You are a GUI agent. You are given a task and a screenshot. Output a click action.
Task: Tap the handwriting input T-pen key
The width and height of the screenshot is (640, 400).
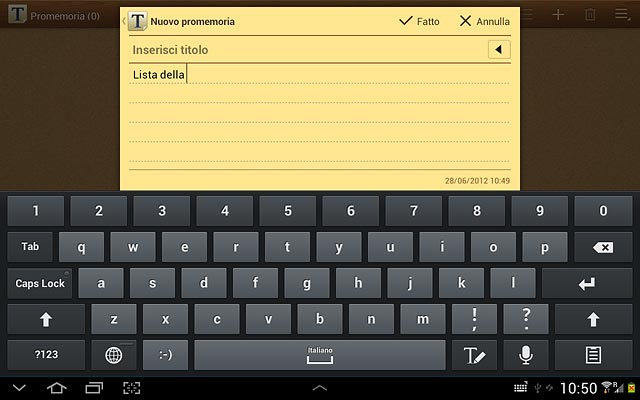tap(474, 355)
